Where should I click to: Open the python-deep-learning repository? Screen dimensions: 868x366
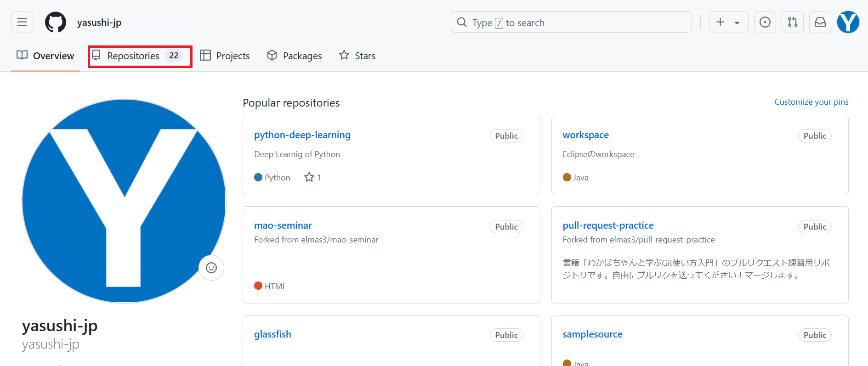[302, 135]
